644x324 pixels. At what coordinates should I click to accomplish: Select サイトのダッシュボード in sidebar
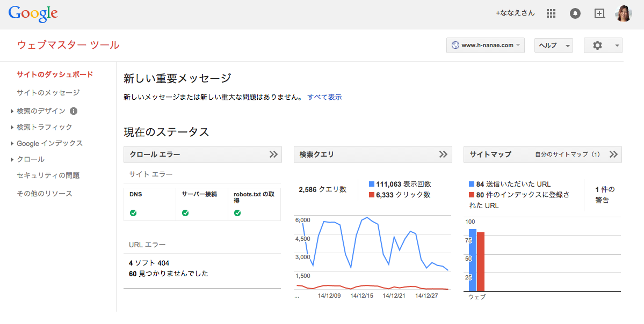pos(55,74)
